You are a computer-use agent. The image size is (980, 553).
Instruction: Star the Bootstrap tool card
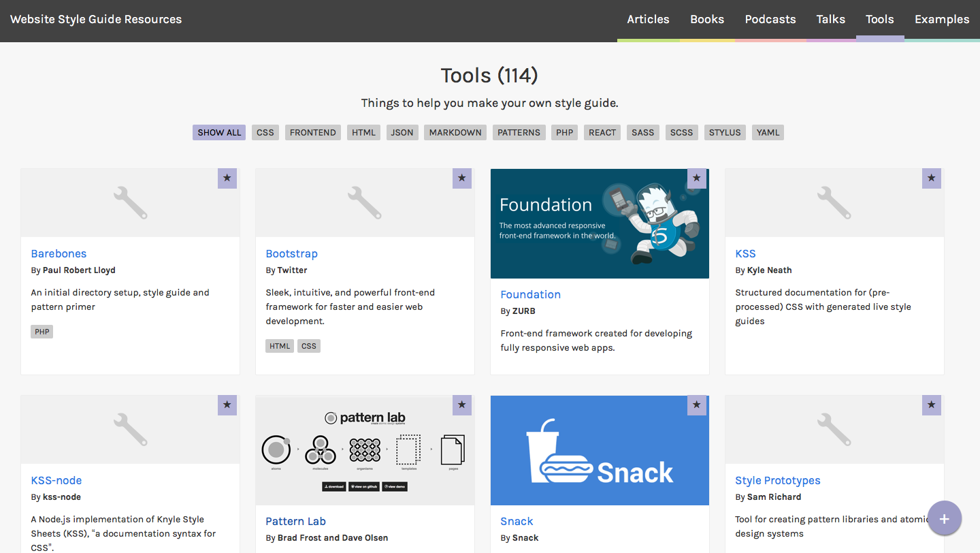point(462,178)
